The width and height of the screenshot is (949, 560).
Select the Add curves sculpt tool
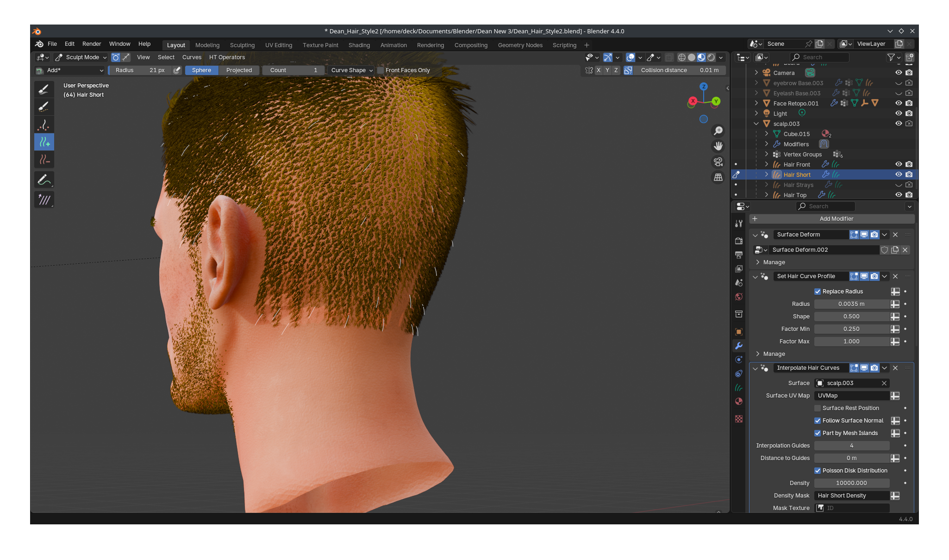[44, 142]
